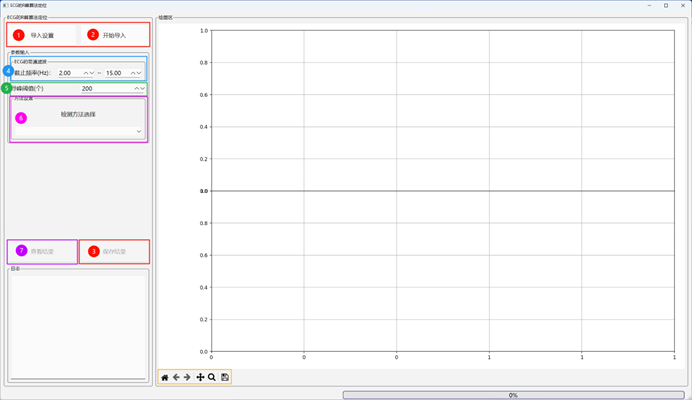The height and width of the screenshot is (400, 692).
Task: Click the app icon in the title bar
Action: [5, 5]
